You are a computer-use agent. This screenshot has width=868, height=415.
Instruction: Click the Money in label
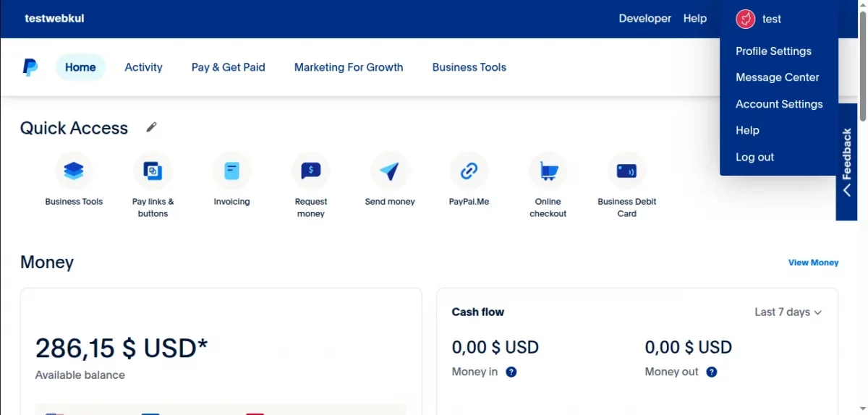[475, 372]
